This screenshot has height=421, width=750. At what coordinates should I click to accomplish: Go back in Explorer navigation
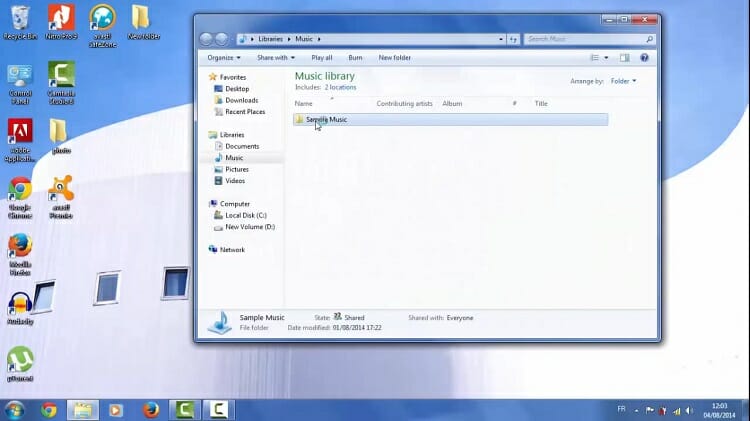tap(206, 39)
